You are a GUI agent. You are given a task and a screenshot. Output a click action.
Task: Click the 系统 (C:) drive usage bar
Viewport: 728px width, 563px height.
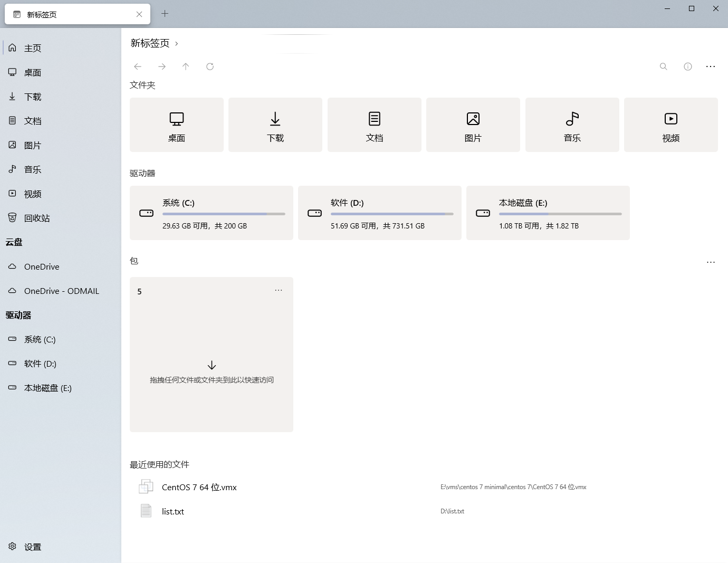224,214
